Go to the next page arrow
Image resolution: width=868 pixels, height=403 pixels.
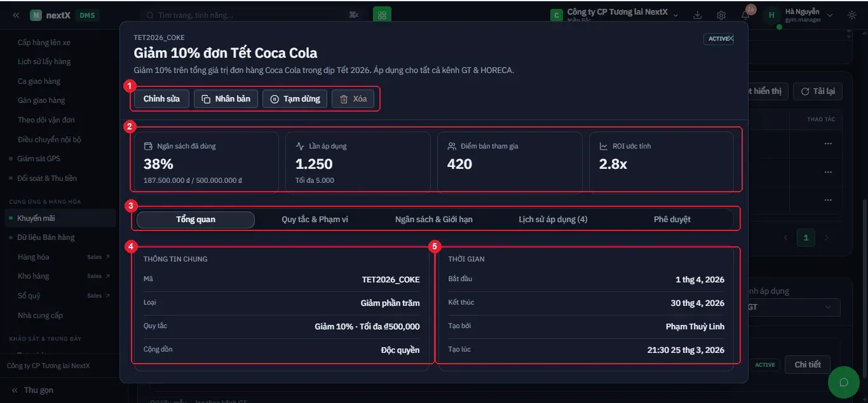(827, 237)
